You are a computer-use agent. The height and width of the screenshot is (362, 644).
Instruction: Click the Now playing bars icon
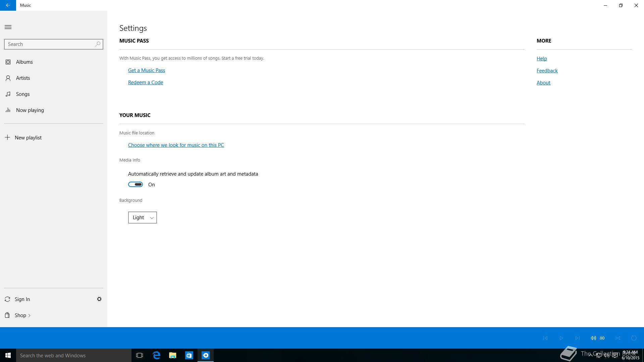[x=8, y=110]
